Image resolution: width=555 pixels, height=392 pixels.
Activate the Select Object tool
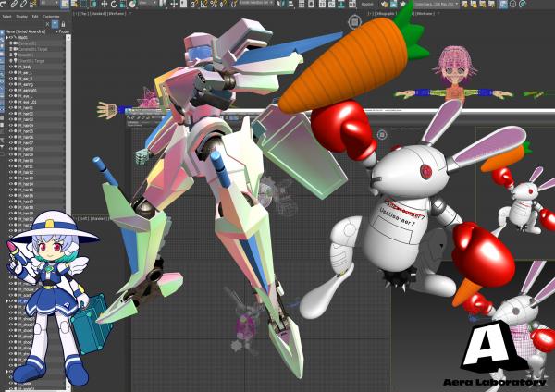click(x=65, y=4)
